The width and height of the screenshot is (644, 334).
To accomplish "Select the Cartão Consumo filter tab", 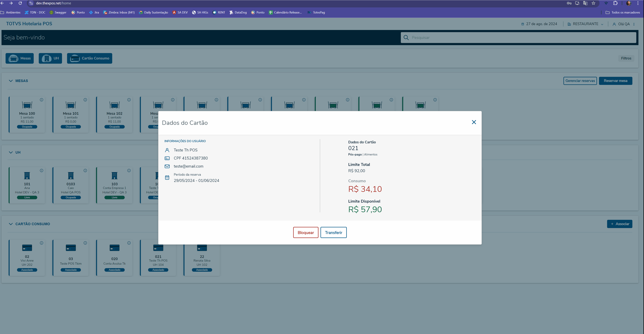I will coord(89,58).
